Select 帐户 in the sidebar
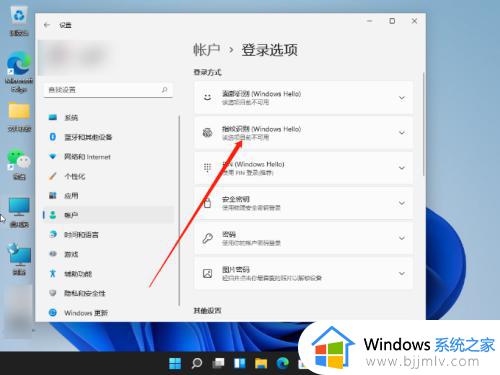This screenshot has width=500, height=375. coord(108,215)
